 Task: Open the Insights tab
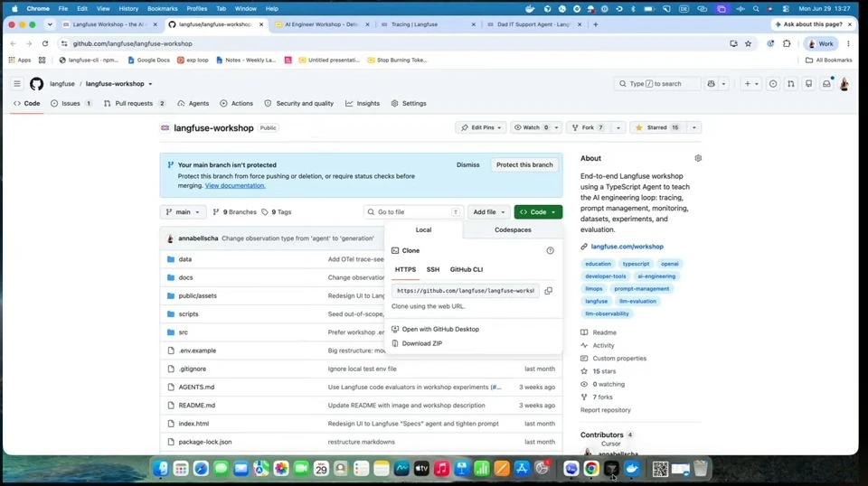point(363,103)
